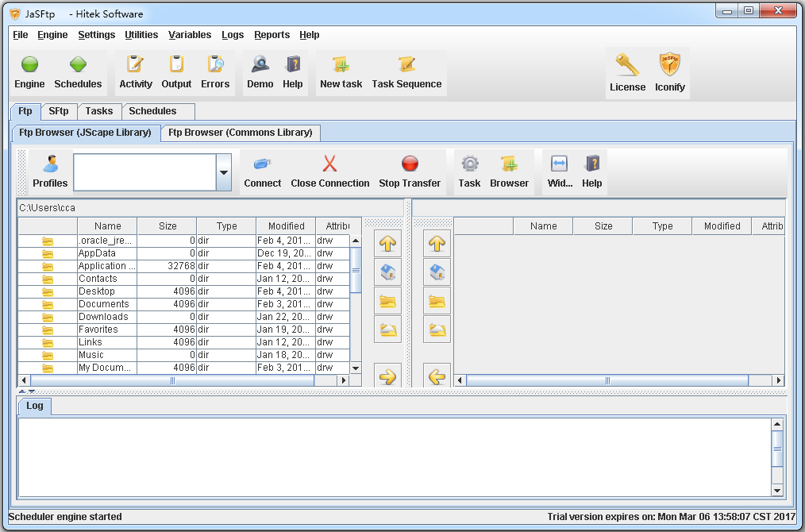The width and height of the screenshot is (805, 532).
Task: Open the Activity log viewer
Action: point(135,71)
